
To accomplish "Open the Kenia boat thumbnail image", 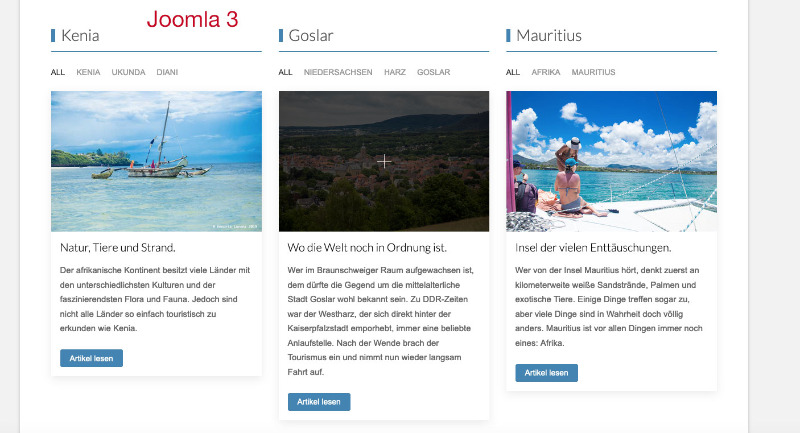I will point(156,161).
